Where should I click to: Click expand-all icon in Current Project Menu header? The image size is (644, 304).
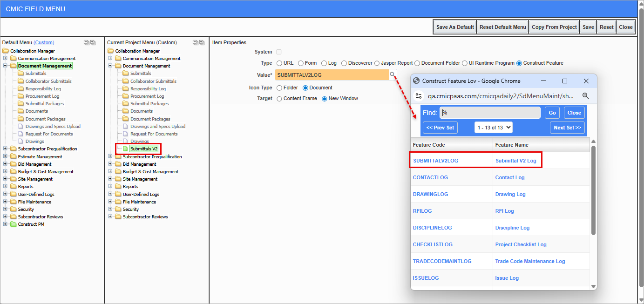tap(202, 42)
